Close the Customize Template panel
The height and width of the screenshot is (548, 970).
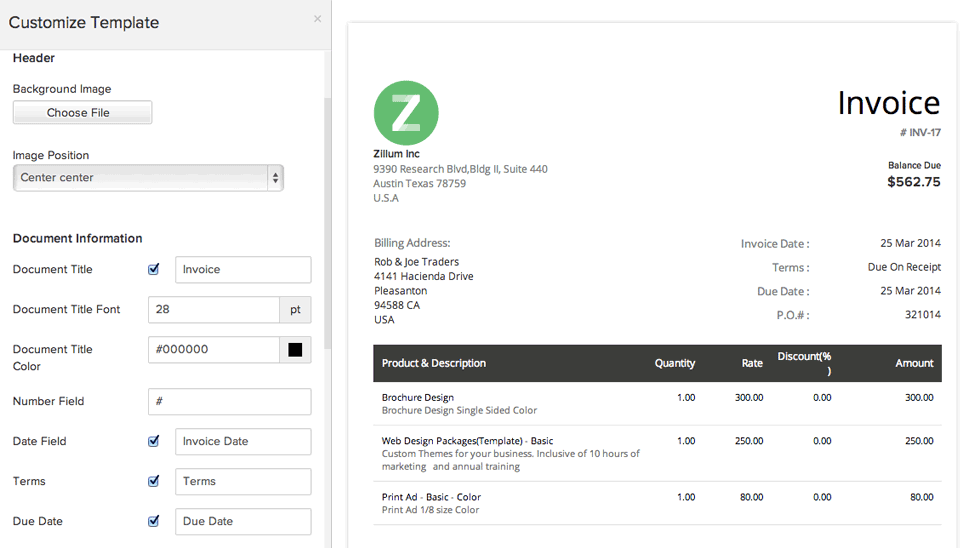318,19
